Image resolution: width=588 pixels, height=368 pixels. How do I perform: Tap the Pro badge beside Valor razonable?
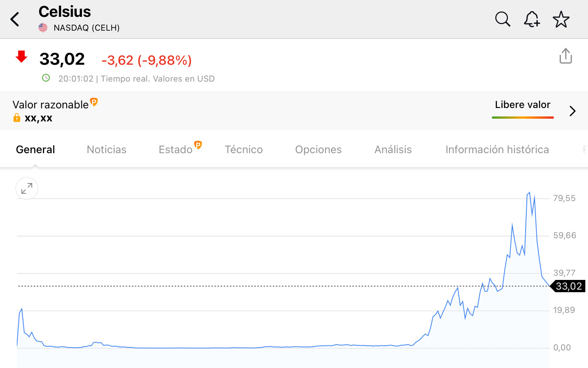click(x=94, y=102)
